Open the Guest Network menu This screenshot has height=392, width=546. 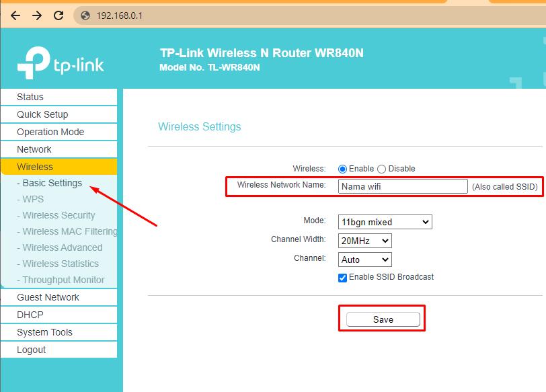(x=58, y=297)
